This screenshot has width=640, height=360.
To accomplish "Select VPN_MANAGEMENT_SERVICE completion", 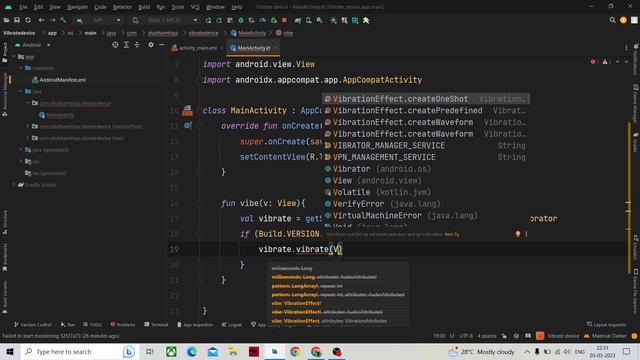I will click(x=426, y=157).
